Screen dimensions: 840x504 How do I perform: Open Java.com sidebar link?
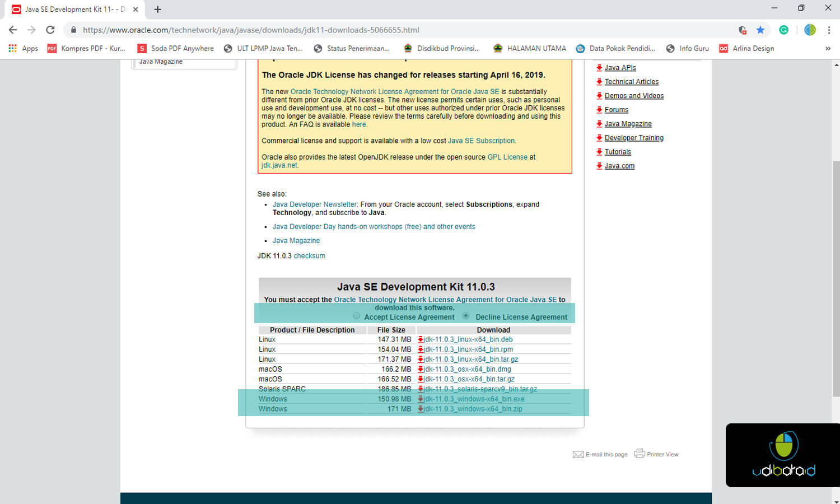(x=619, y=166)
